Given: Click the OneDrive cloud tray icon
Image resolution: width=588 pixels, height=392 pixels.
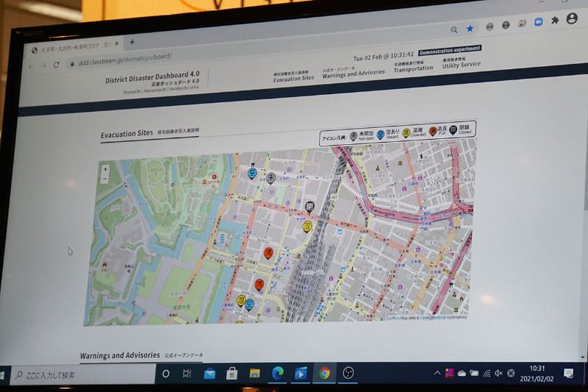Looking at the screenshot, I should pyautogui.click(x=462, y=373).
